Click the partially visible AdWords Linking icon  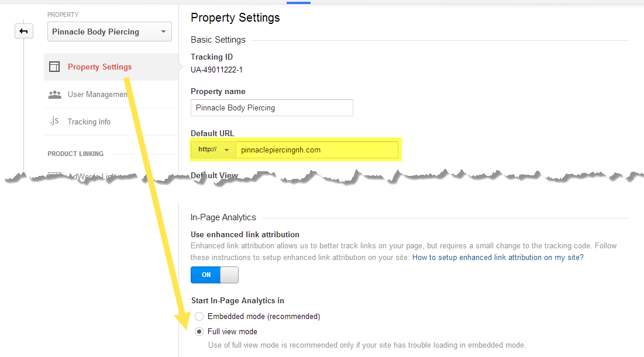click(x=54, y=174)
